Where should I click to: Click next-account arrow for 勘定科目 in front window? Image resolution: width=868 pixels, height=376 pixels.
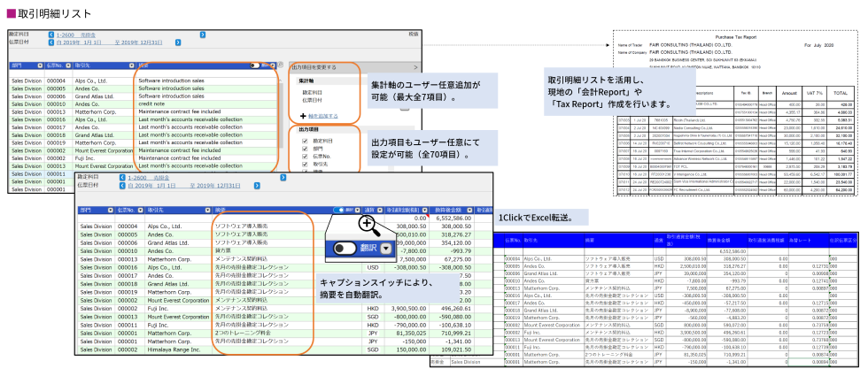point(283,178)
